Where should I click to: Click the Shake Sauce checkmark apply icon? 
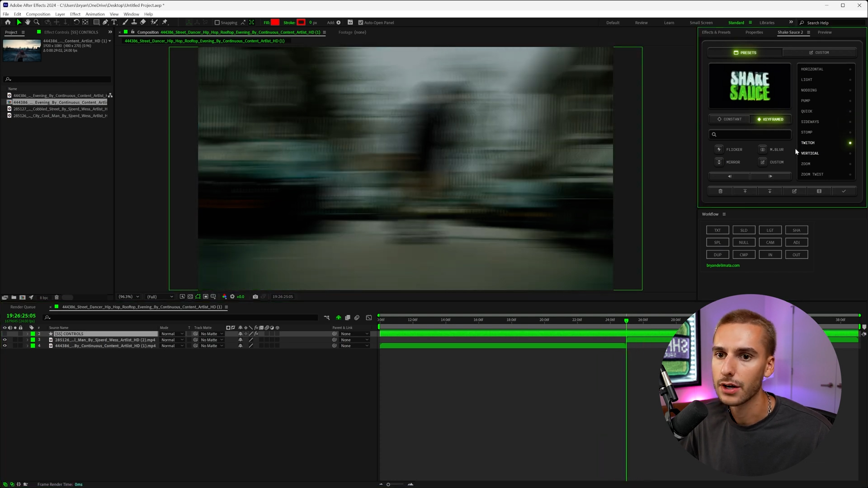pyautogui.click(x=843, y=191)
